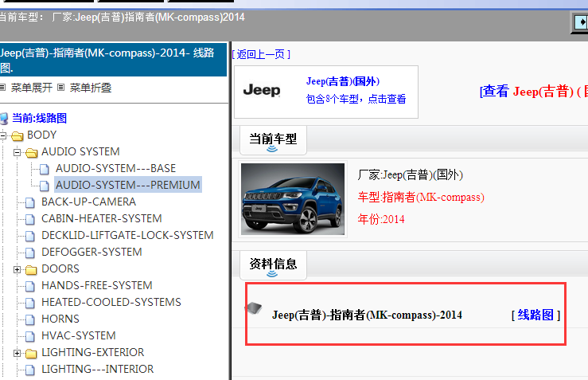Click the BODY folder icon
Screen dimensions: 588x380
(x=18, y=135)
